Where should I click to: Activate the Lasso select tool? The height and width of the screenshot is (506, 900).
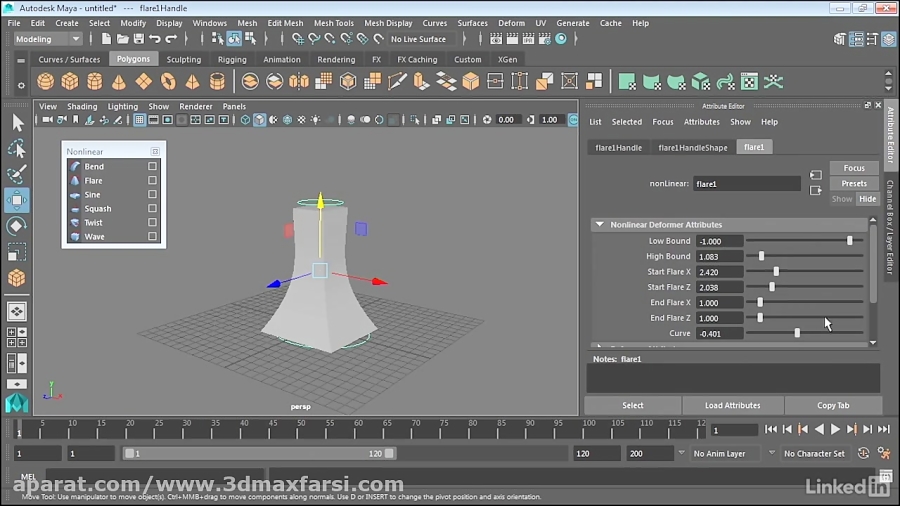[17, 149]
